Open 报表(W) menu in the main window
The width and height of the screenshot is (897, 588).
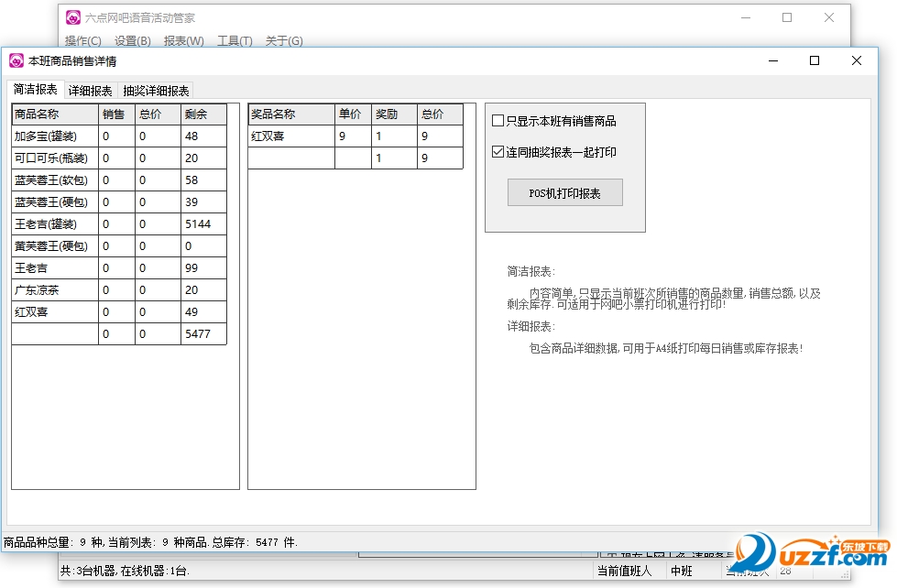183,40
